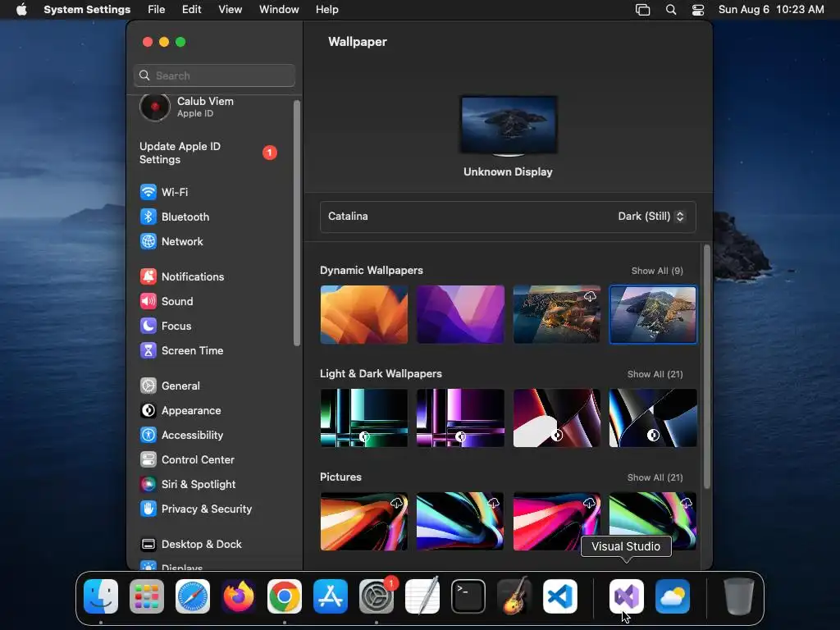Select the orange swirl picture wallpaper
This screenshot has height=630, width=840.
[x=364, y=521]
